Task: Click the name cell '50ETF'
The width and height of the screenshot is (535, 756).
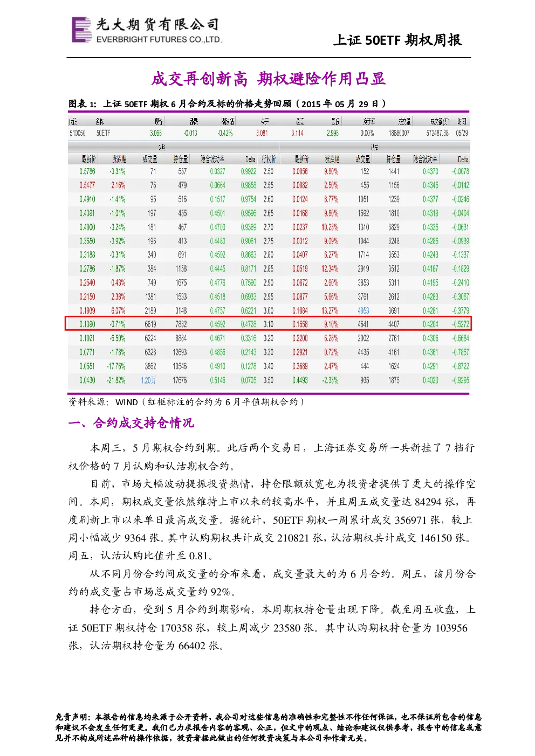Action: coord(103,133)
